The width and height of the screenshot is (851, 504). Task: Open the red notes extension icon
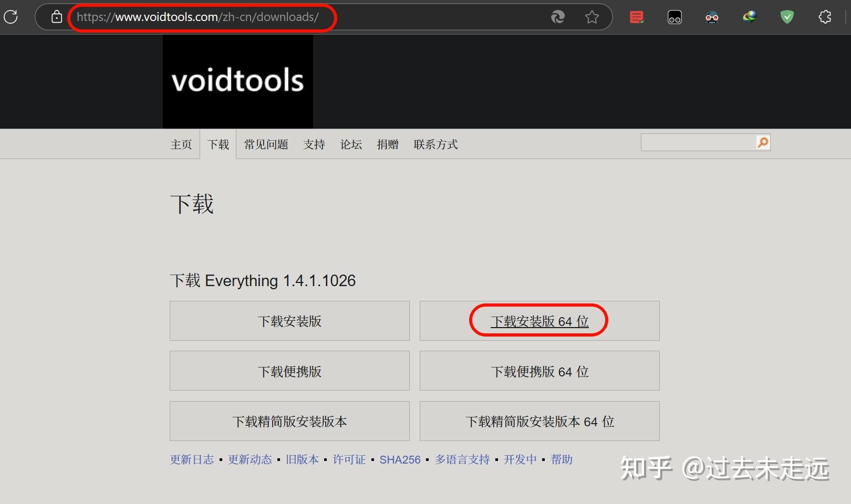coord(636,17)
